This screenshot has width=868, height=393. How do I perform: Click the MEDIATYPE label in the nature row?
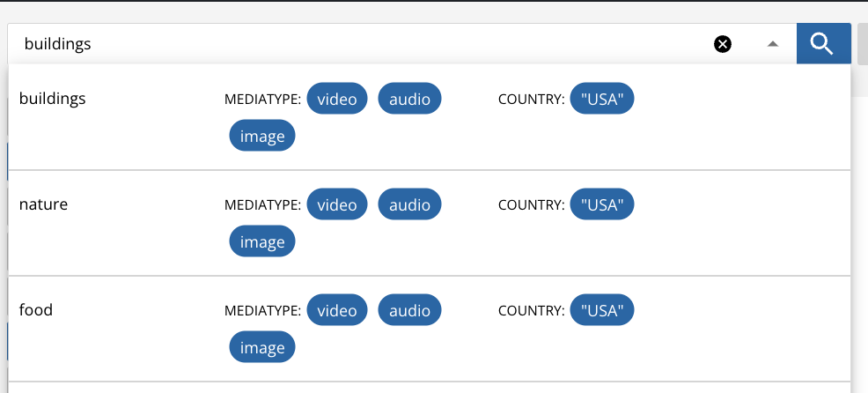262,205
